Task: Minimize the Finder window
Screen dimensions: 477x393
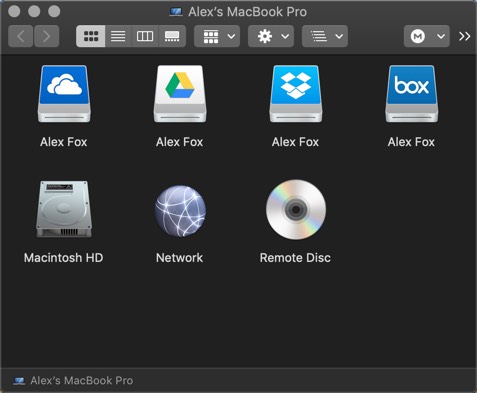Action: 34,11
